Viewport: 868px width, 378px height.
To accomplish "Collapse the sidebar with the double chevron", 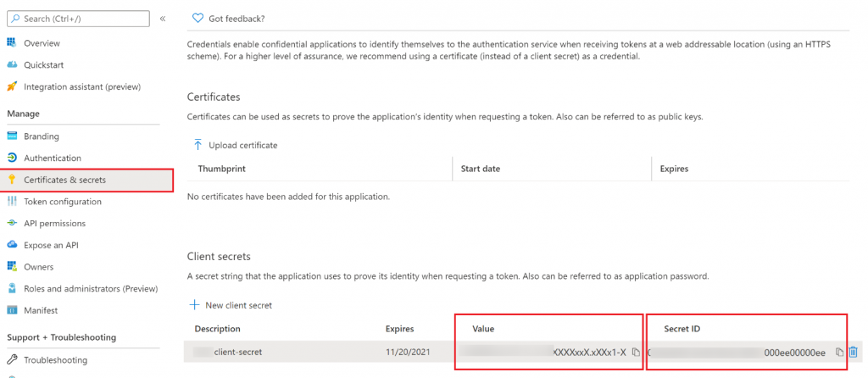I will point(163,19).
